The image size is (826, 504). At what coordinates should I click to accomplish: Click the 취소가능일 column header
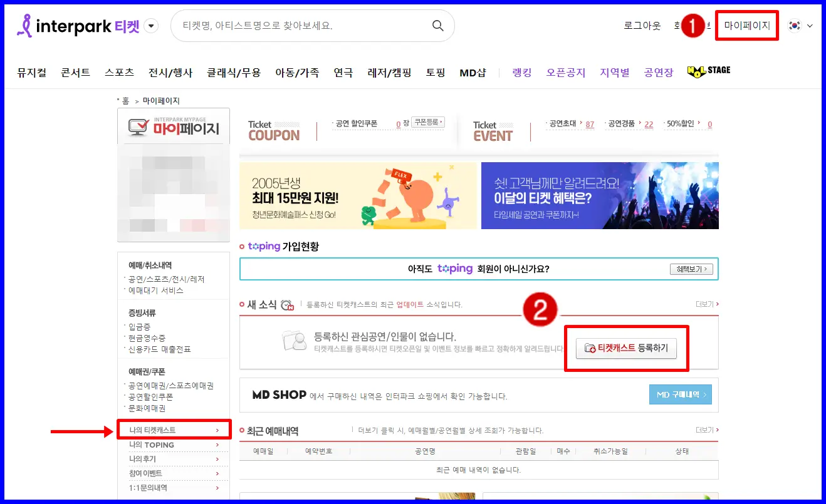610,451
